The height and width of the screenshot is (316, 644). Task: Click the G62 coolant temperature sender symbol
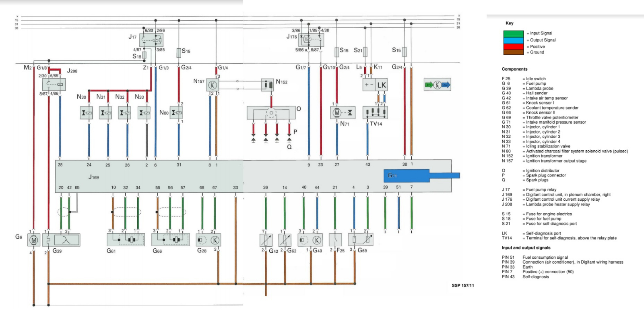[x=285, y=240]
